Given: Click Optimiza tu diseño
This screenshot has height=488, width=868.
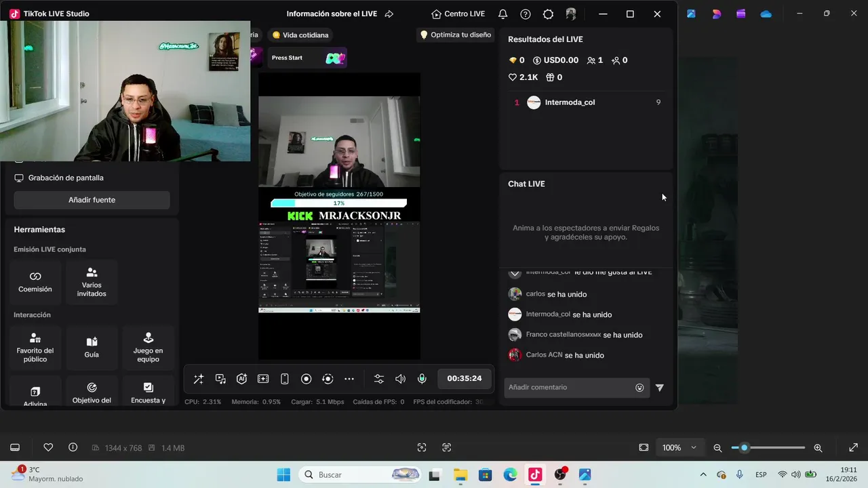Looking at the screenshot, I should tap(455, 35).
